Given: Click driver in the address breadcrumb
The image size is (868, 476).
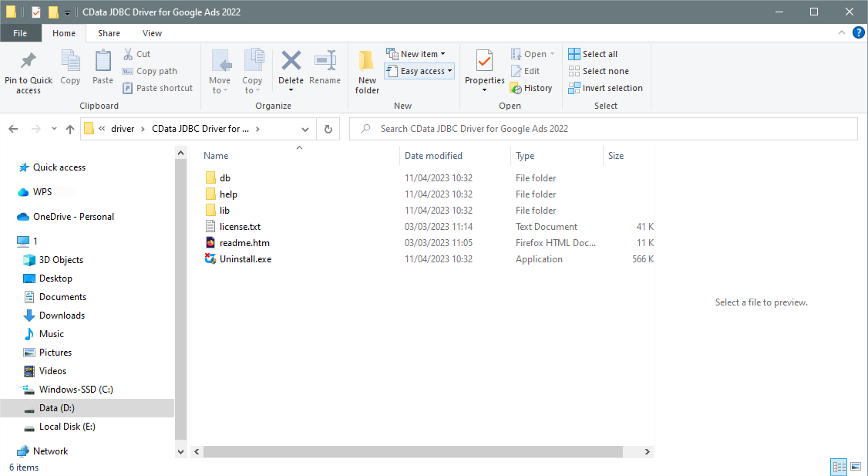Looking at the screenshot, I should 123,129.
